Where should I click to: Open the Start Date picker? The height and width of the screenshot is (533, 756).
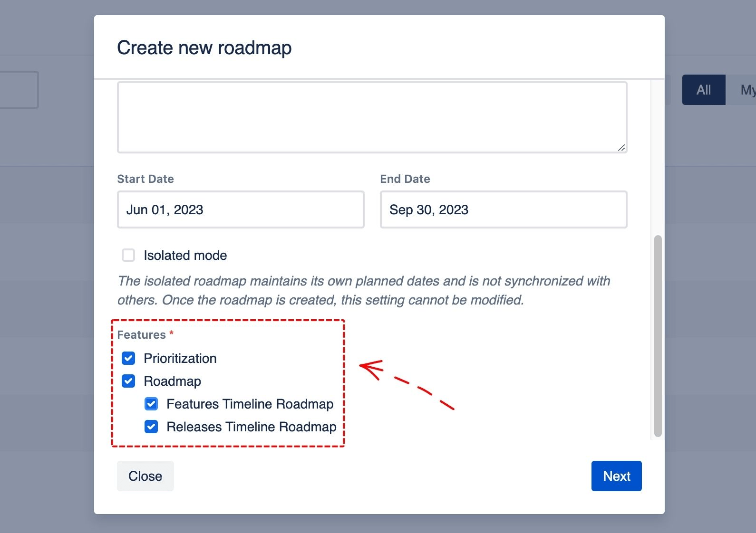(240, 209)
